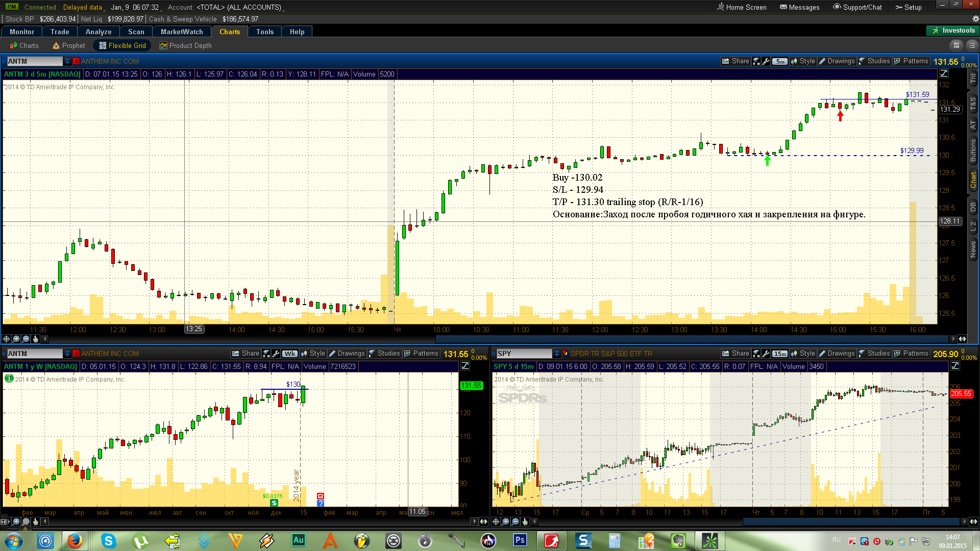Expand SPY symbol selector dropdown

[x=557, y=354]
